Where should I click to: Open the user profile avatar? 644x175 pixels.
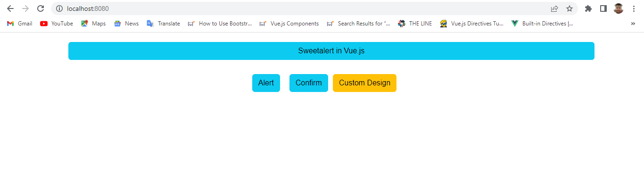tap(619, 8)
